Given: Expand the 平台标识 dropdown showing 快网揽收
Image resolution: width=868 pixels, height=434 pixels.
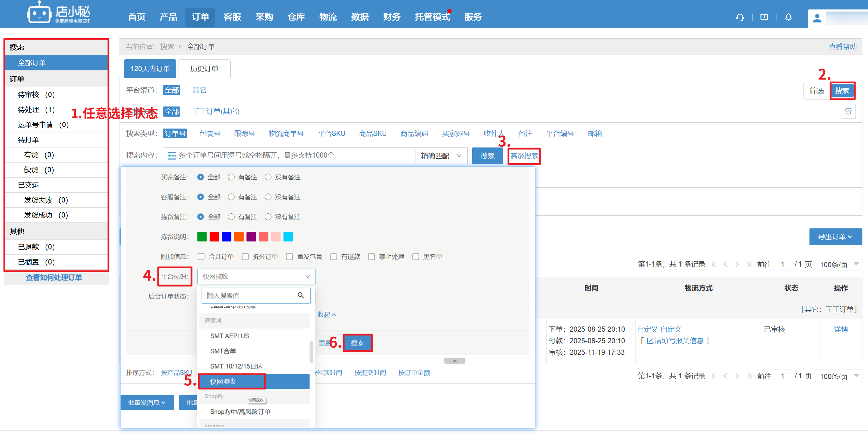Looking at the screenshot, I should 256,276.
